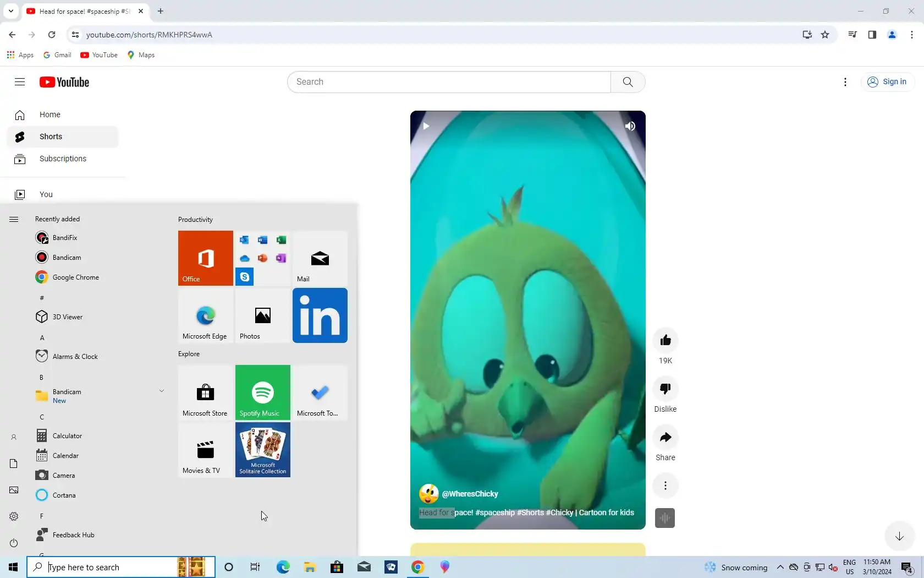Image resolution: width=924 pixels, height=578 pixels.
Task: Click the Dislike thumb icon
Action: click(x=665, y=389)
